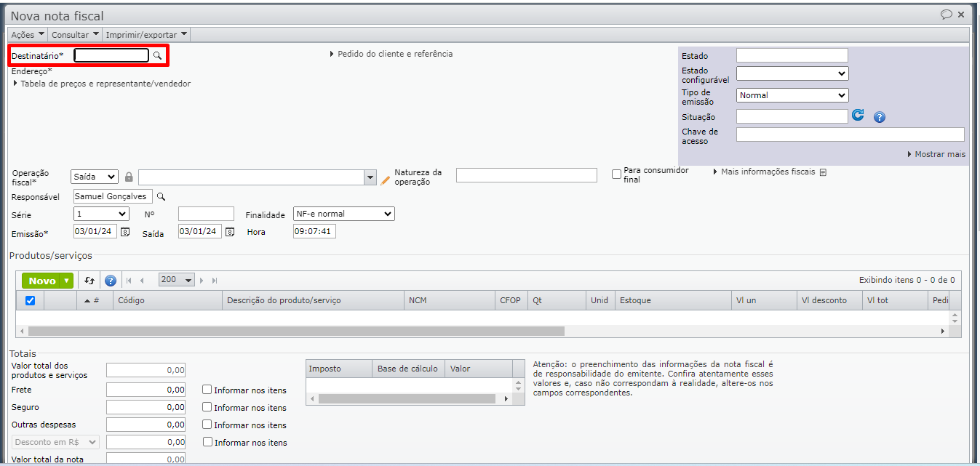This screenshot has width=980, height=466.
Task: Toggle the select-all checkbox in products grid header
Action: pyautogui.click(x=30, y=300)
